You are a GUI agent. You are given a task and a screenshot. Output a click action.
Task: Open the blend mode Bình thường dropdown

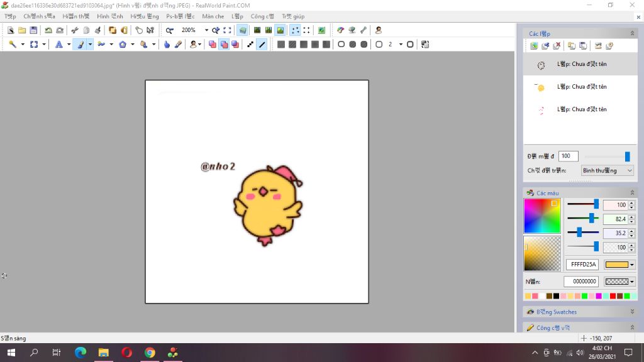click(607, 170)
